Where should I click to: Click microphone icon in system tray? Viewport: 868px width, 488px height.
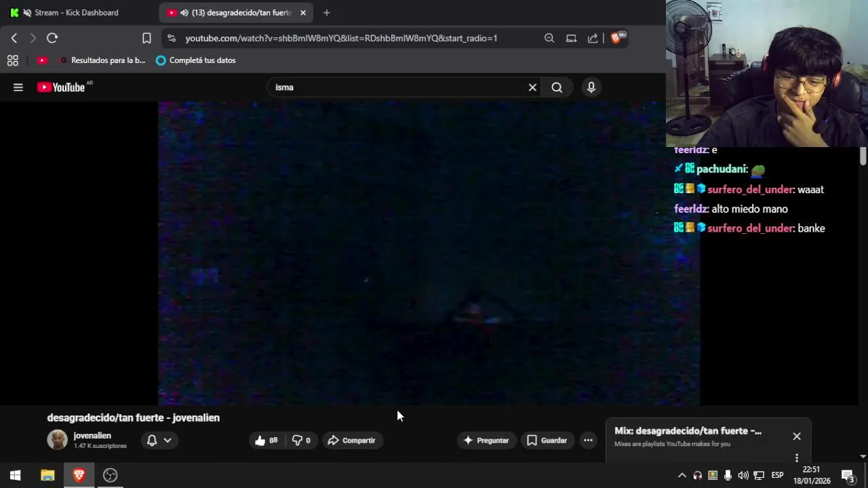(728, 475)
